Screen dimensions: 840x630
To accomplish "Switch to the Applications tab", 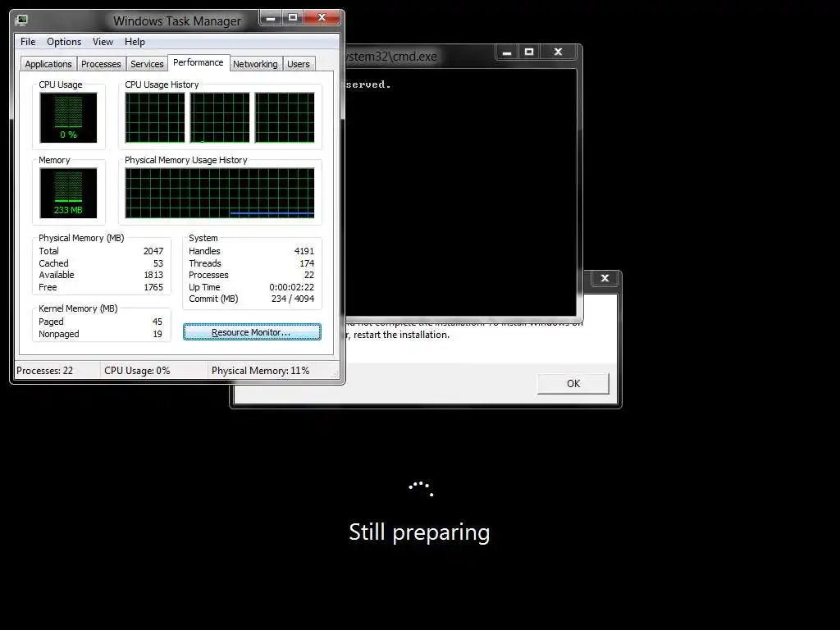I will click(48, 64).
